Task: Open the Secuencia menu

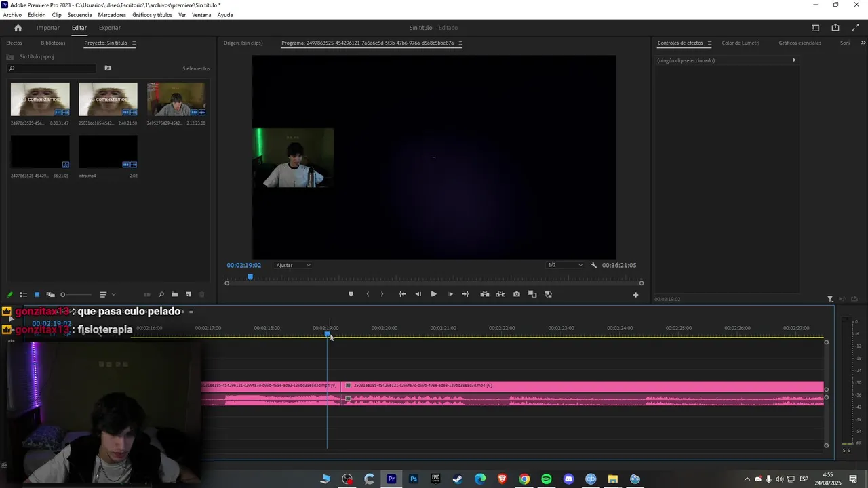Action: tap(79, 15)
